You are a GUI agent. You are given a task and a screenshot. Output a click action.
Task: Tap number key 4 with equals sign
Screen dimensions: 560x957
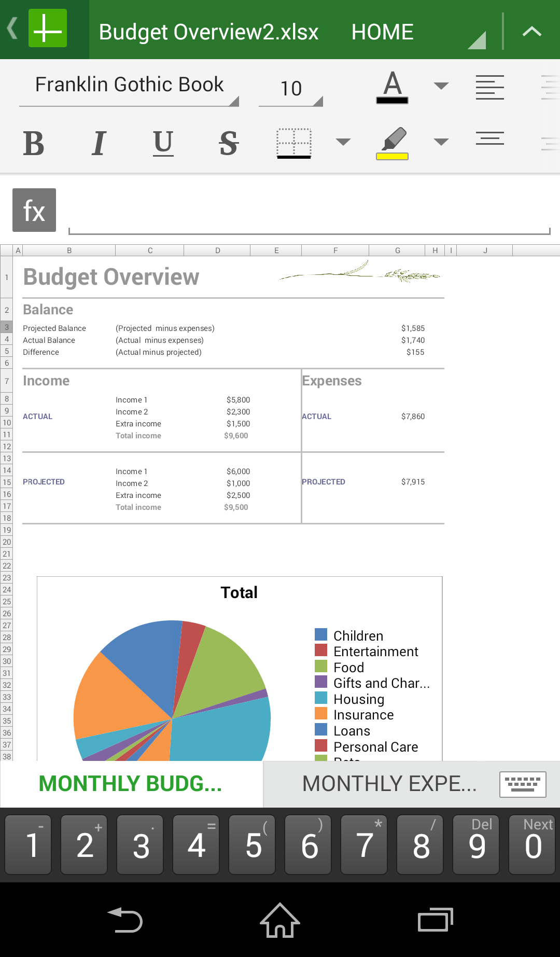coord(197,845)
